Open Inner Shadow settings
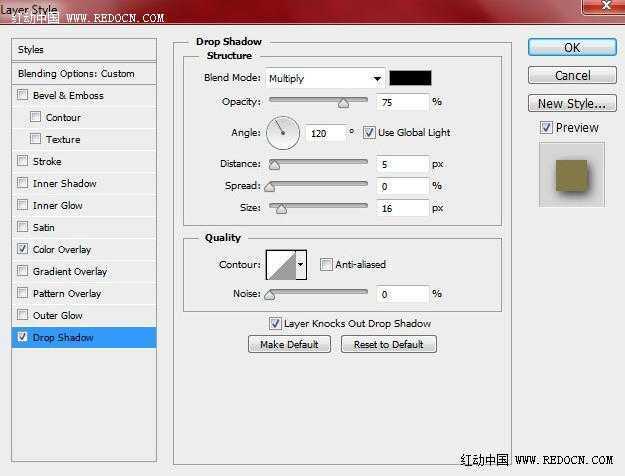625x476 pixels. click(65, 183)
